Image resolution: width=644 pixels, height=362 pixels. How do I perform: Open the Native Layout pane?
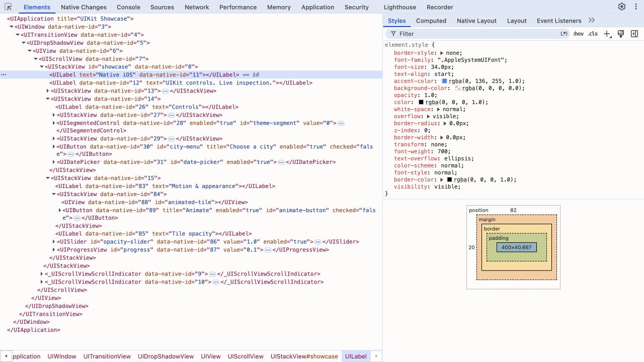476,21
